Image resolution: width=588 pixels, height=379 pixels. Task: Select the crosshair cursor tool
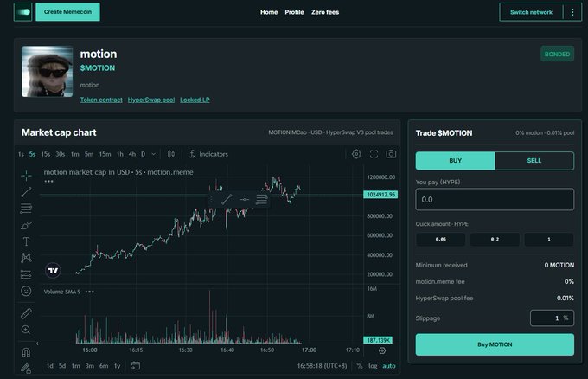pyautogui.click(x=26, y=176)
